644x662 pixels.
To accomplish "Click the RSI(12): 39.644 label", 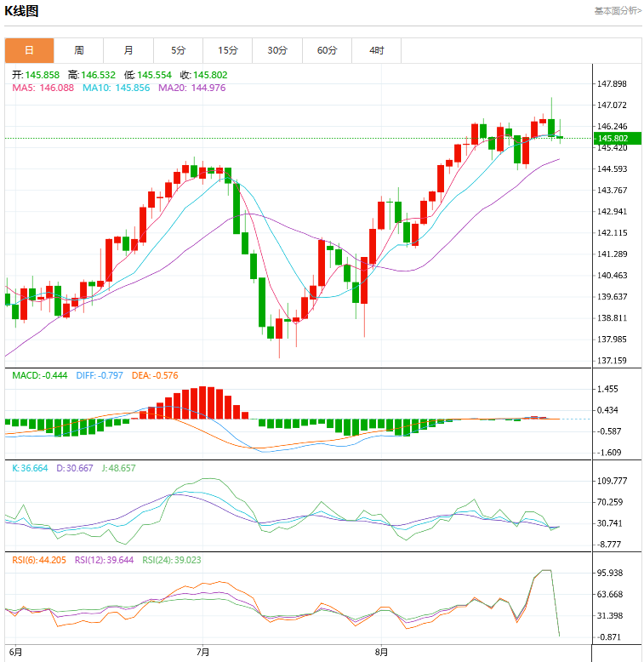I will click(105, 560).
